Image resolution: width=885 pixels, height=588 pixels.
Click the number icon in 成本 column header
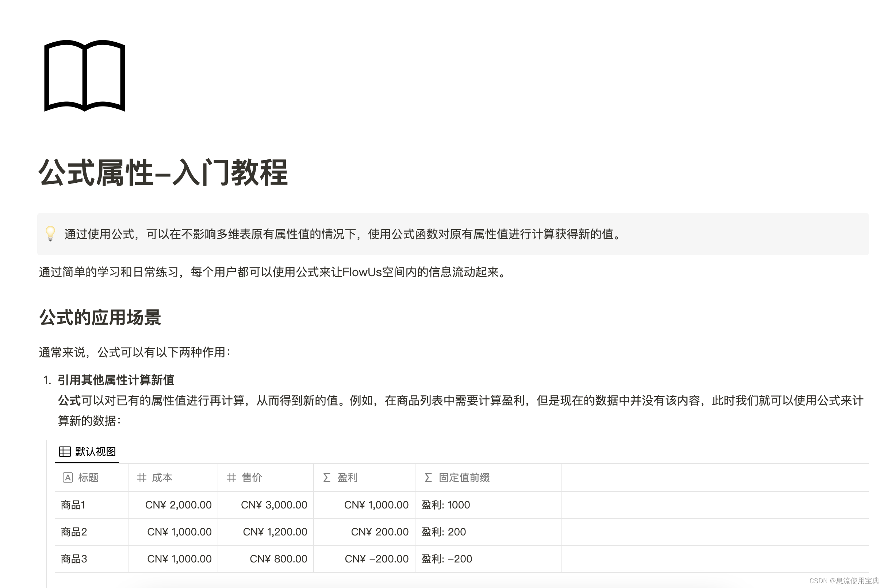(142, 478)
